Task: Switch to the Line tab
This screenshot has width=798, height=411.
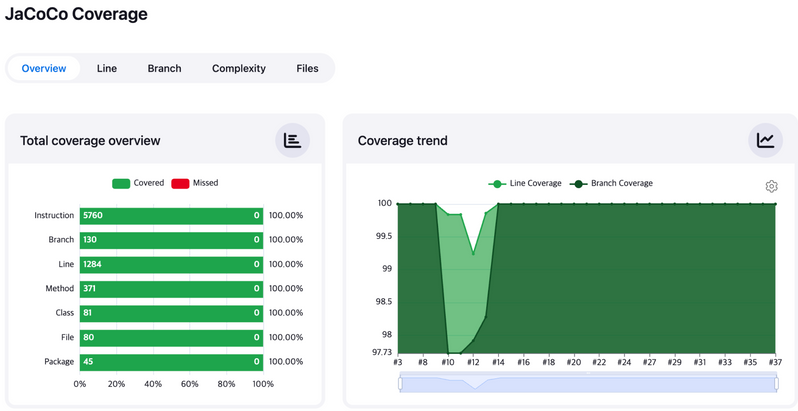Action: pos(107,68)
